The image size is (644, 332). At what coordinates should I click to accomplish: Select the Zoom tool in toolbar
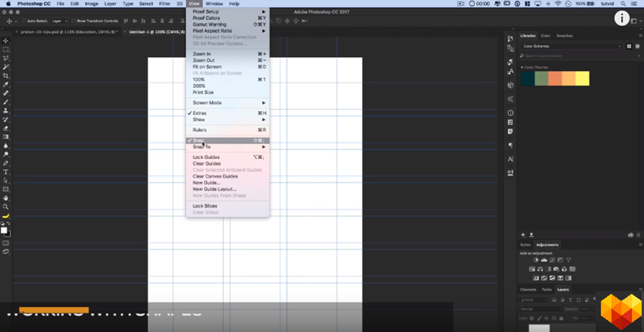(x=6, y=206)
